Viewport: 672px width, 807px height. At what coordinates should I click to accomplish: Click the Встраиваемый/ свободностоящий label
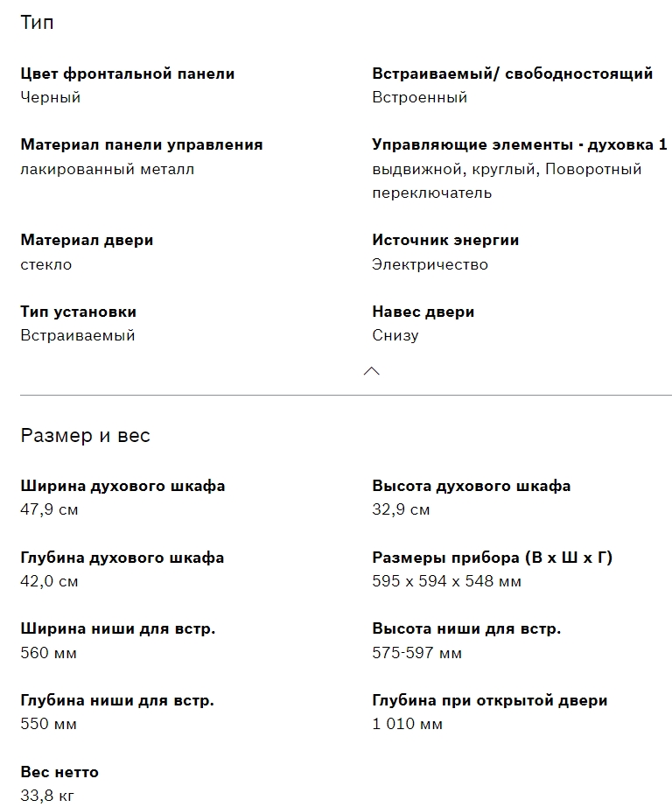[x=512, y=74]
